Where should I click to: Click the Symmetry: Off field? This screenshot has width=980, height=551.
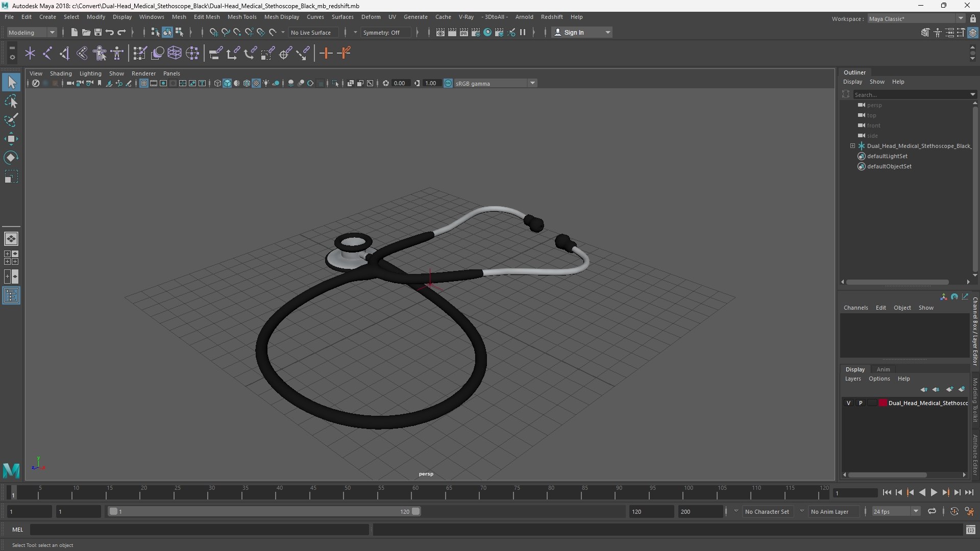(x=386, y=32)
